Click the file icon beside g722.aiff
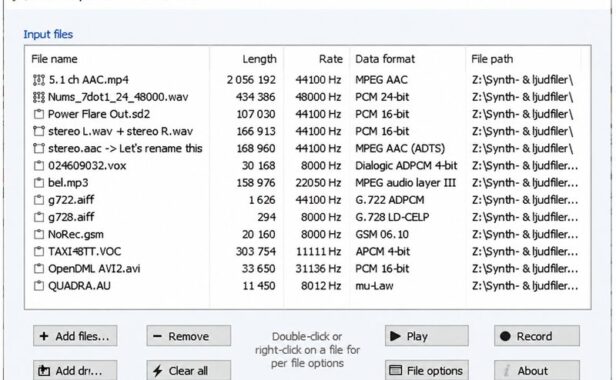 tap(38, 200)
